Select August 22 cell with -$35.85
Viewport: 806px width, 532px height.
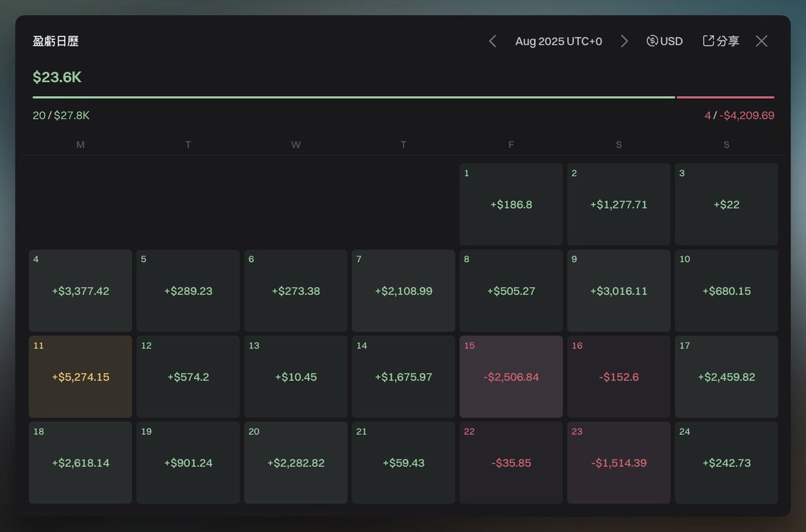click(511, 463)
